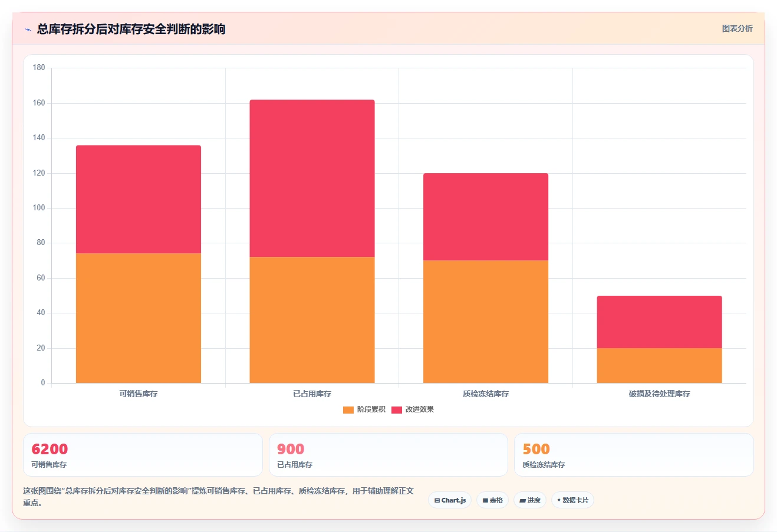Select the 900 已占用库存 card
Image resolution: width=777 pixels, height=532 pixels.
point(388,455)
